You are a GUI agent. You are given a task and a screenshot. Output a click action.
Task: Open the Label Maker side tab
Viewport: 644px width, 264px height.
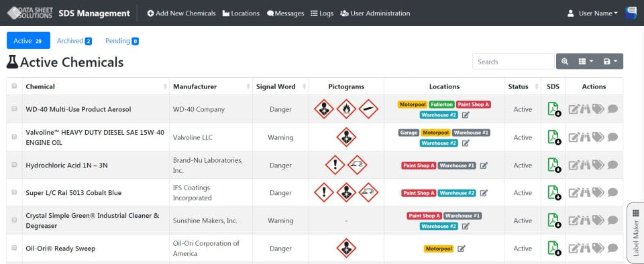[x=635, y=233]
